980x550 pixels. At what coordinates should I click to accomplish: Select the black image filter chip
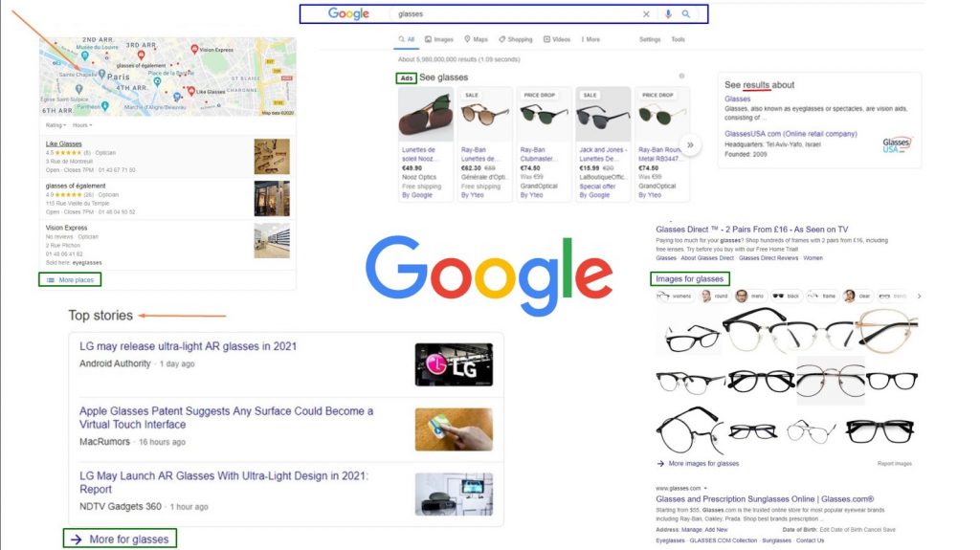coord(787,296)
